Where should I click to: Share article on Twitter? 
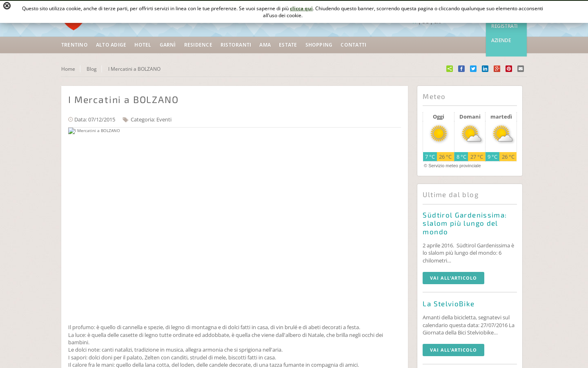click(x=473, y=69)
